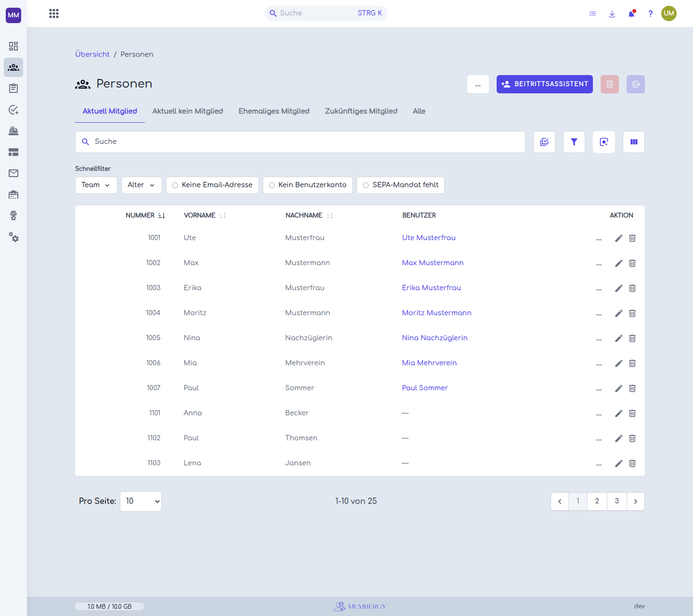Open the filter funnel icon

[x=574, y=142]
